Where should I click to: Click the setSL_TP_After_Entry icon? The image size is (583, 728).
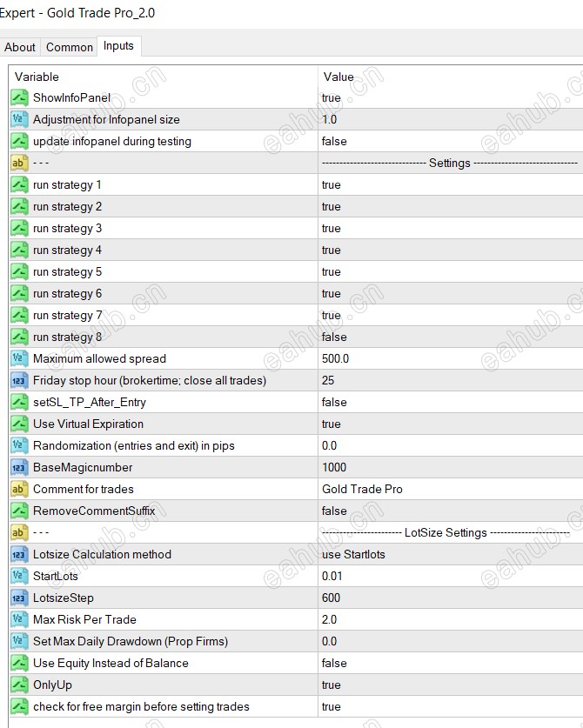click(x=19, y=402)
